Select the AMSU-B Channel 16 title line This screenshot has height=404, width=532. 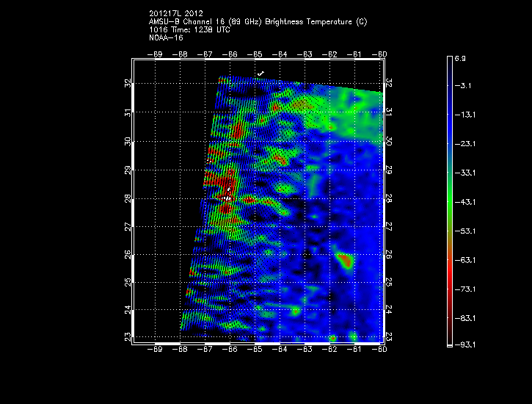click(x=258, y=21)
